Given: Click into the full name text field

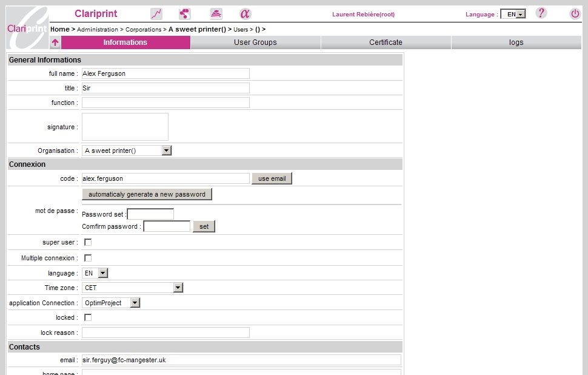Looking at the screenshot, I should (165, 73).
